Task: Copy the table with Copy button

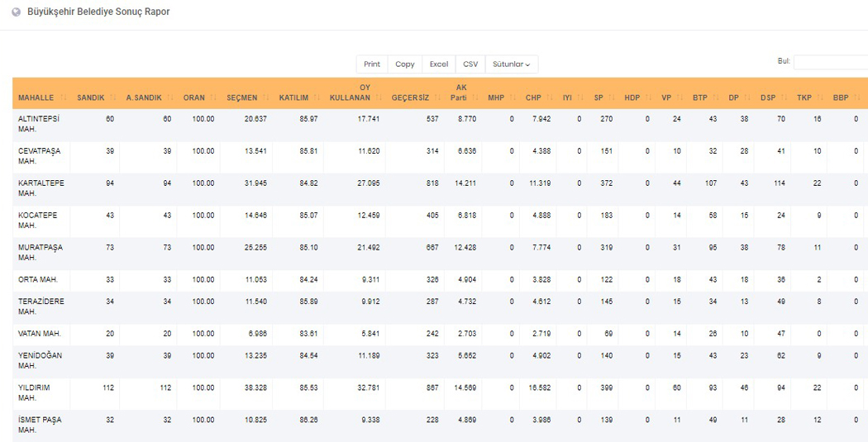Action: coord(405,64)
